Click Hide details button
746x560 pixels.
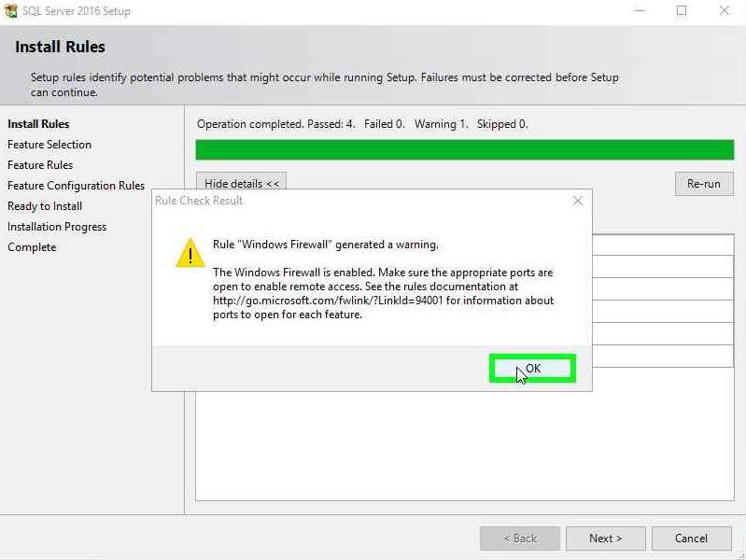[x=241, y=183]
